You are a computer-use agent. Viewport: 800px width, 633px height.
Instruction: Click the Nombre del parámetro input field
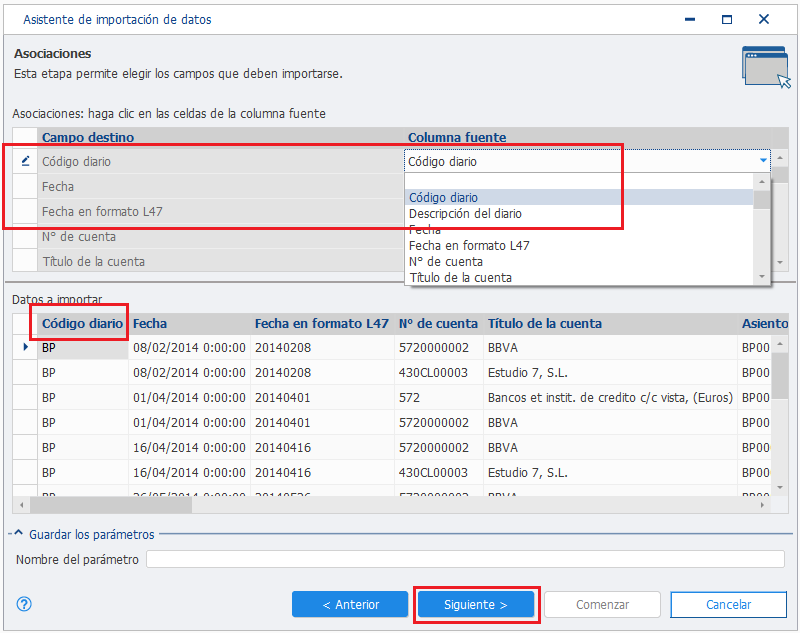point(465,559)
